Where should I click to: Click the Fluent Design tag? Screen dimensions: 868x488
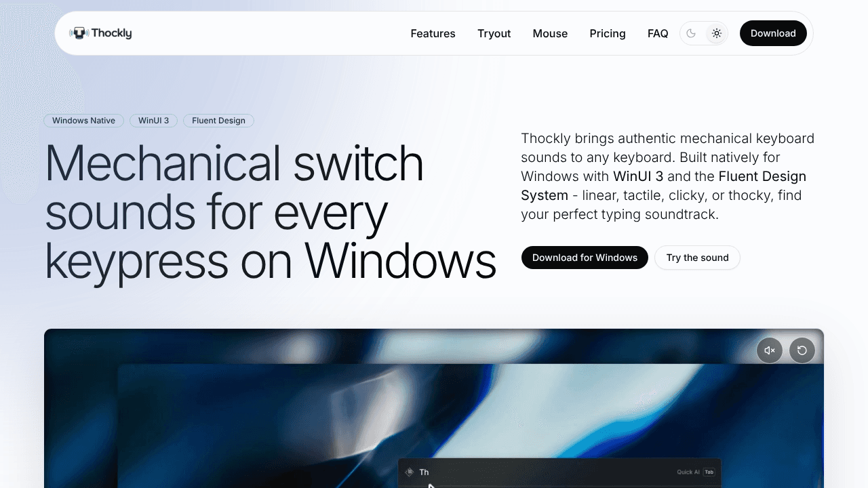click(218, 121)
